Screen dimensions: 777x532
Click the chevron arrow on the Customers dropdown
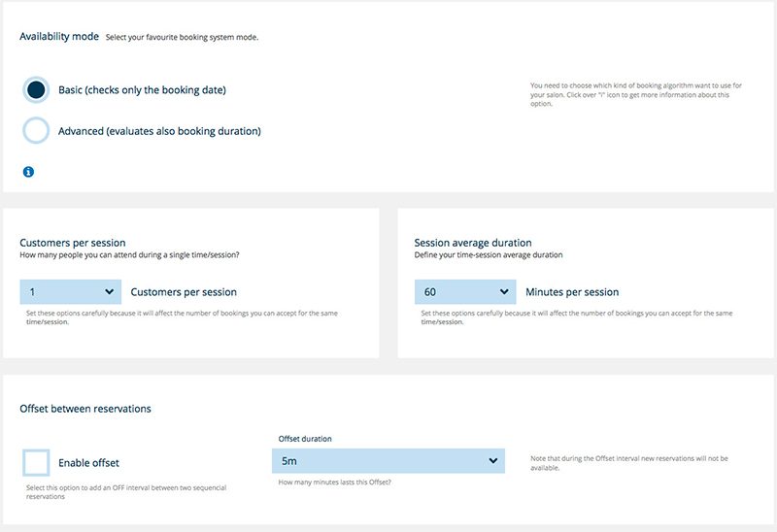pyautogui.click(x=109, y=291)
